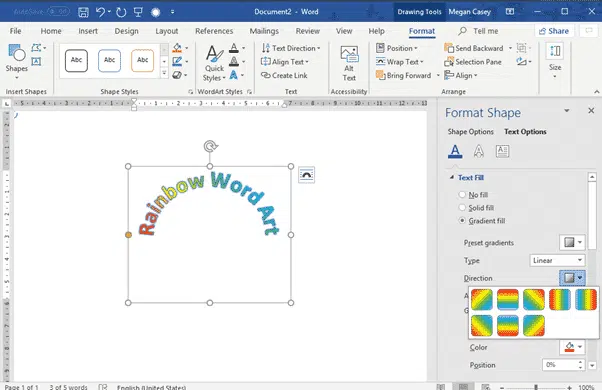Select Layout & Properties textbox icon in pane
Image resolution: width=602 pixels, height=390 pixels.
[502, 151]
